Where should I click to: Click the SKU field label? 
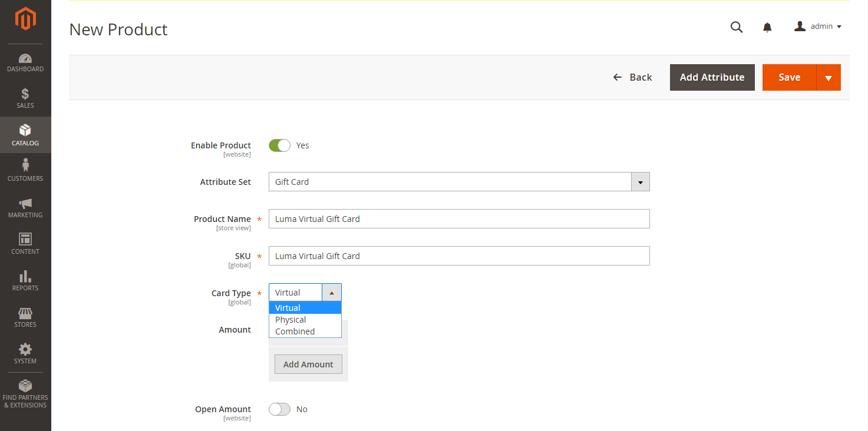click(243, 256)
